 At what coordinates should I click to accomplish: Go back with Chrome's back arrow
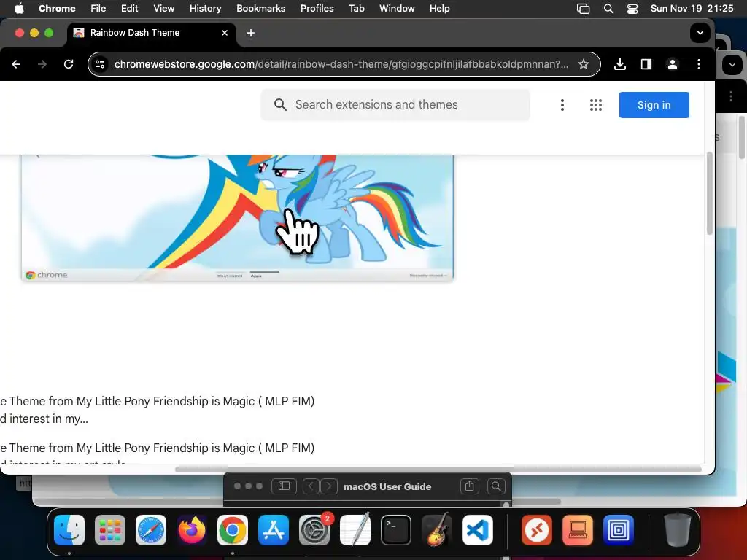tap(16, 64)
